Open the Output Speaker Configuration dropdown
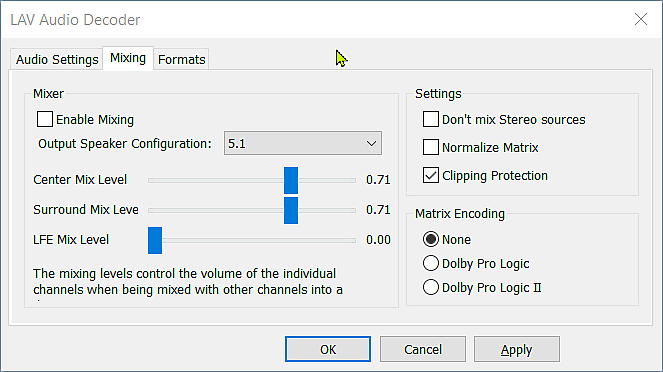 [x=303, y=144]
